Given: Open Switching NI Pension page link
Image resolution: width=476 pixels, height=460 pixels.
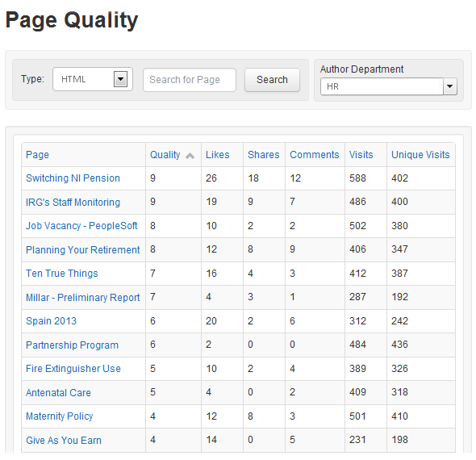Looking at the screenshot, I should click(73, 178).
